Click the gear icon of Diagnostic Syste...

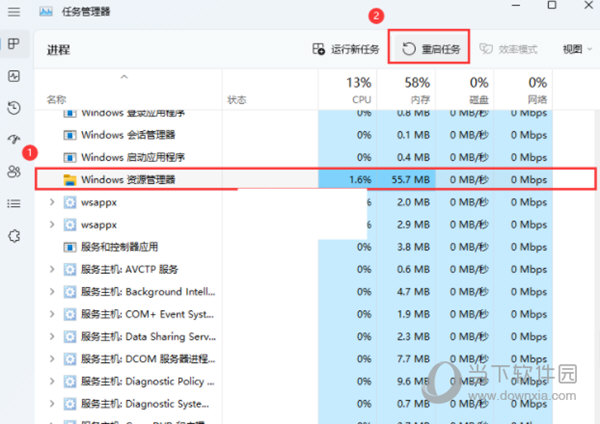(70, 404)
